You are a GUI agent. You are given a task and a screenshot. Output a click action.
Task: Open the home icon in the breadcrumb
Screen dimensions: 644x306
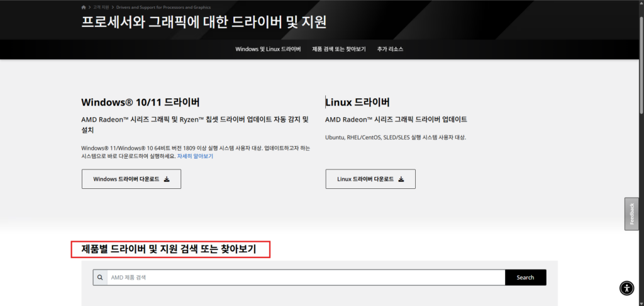(x=84, y=8)
